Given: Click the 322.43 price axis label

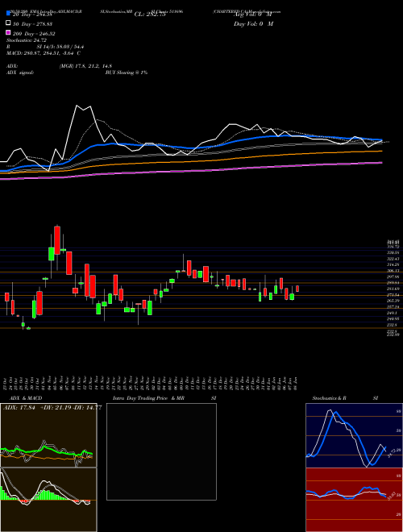Looking at the screenshot, I should click(393, 259).
